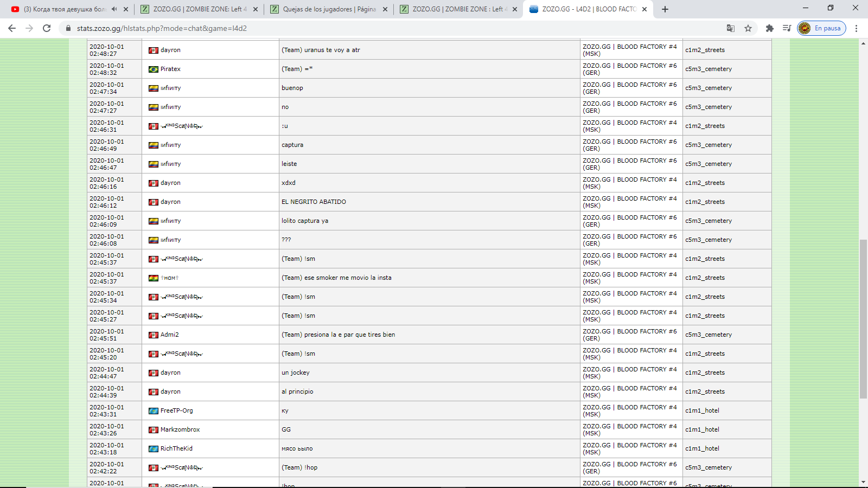Click the address bar URL field
Image resolution: width=868 pixels, height=488 pixels.
pos(380,28)
